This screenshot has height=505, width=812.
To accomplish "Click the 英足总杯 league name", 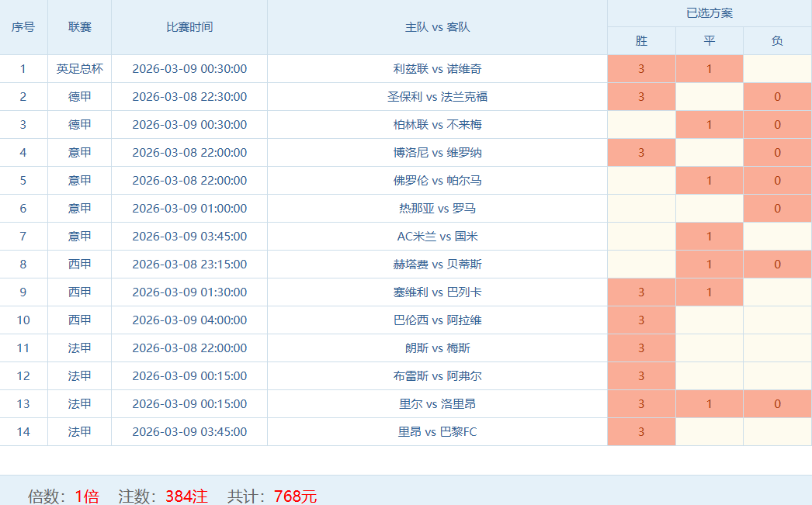I will [x=79, y=69].
